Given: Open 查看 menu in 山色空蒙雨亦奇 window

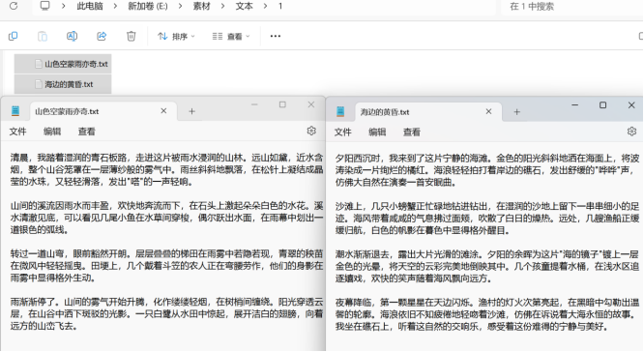Looking at the screenshot, I should point(87,132).
